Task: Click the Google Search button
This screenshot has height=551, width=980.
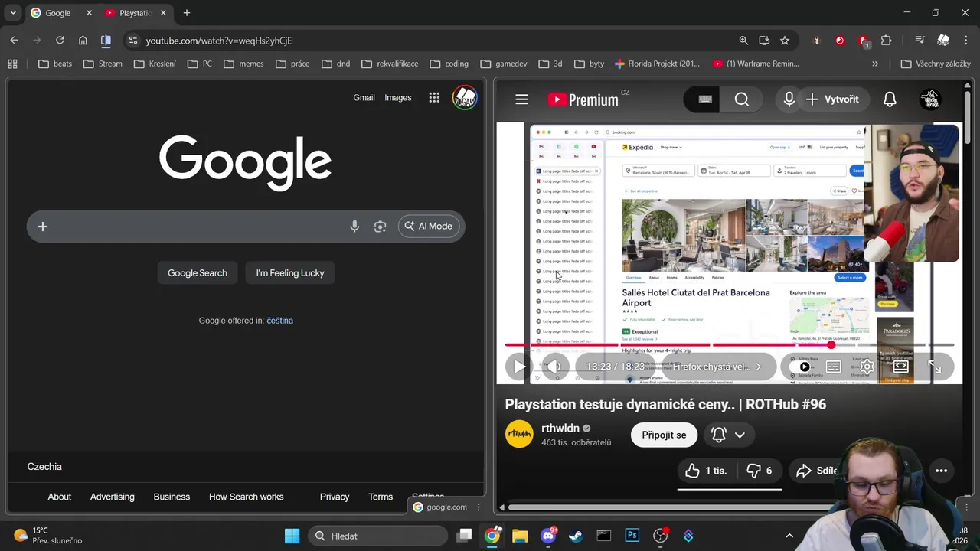Action: click(198, 273)
